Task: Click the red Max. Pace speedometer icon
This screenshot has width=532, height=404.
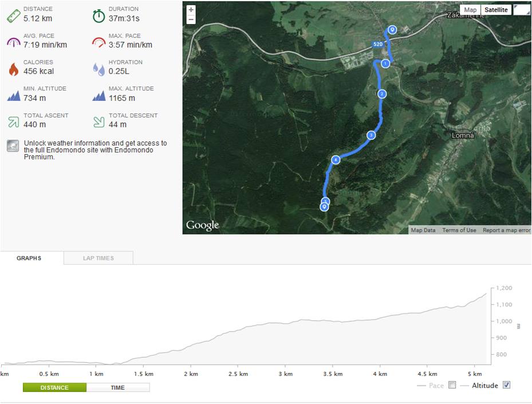Action: (x=98, y=42)
